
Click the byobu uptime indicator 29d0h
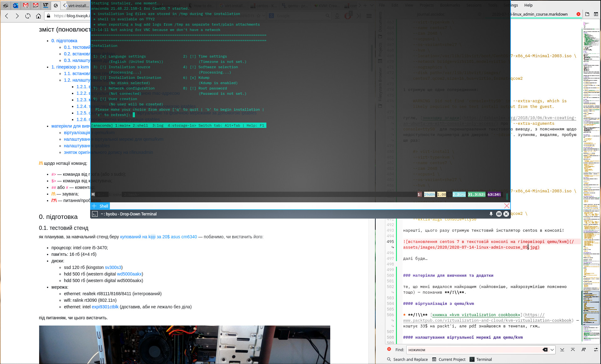pyautogui.click(x=429, y=195)
